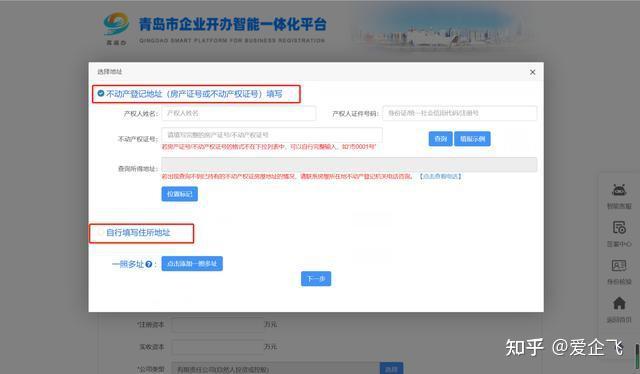This screenshot has height=374, width=640.
Task: Focus the 产权人姓名 input field
Action: tap(239, 113)
